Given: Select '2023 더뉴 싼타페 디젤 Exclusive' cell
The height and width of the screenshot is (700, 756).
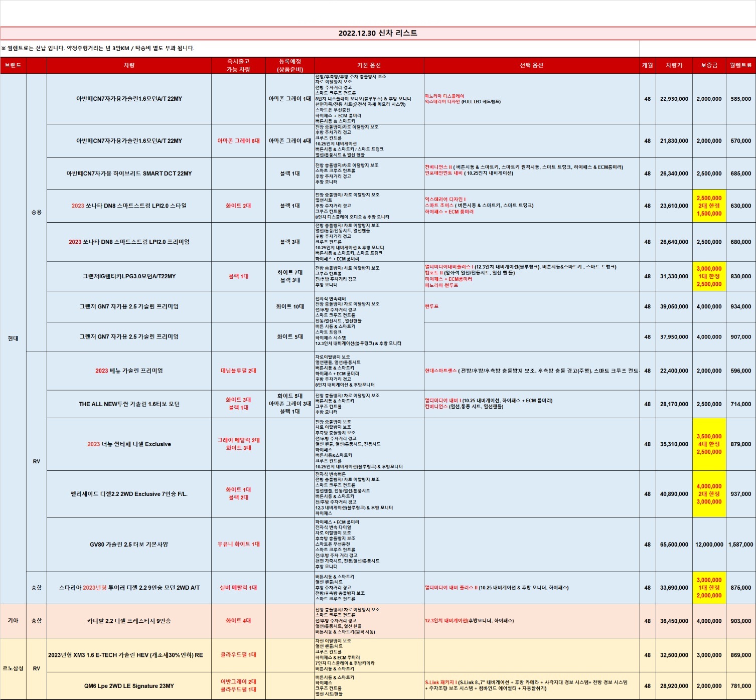Looking at the screenshot, I should (129, 444).
